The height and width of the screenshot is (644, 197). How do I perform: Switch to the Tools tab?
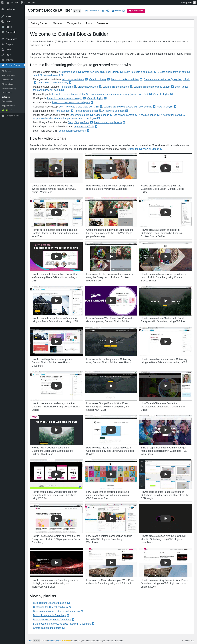pos(89,23)
